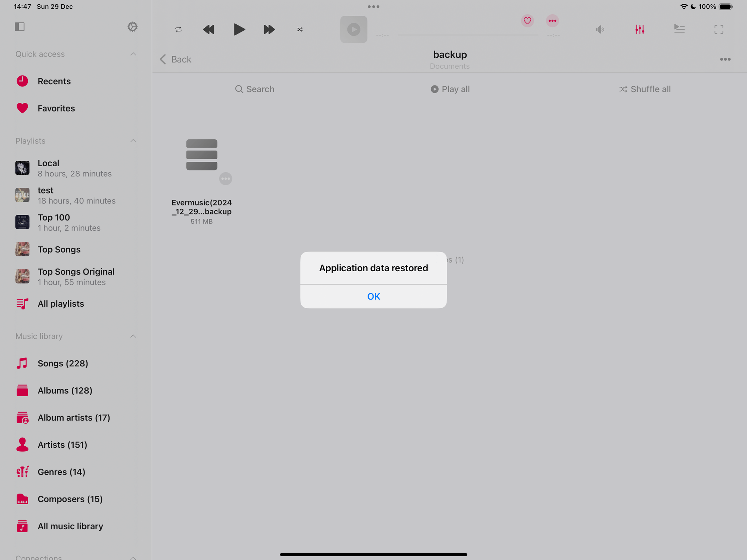Open the Favorites item
This screenshot has height=560, width=747.
pyautogui.click(x=56, y=108)
